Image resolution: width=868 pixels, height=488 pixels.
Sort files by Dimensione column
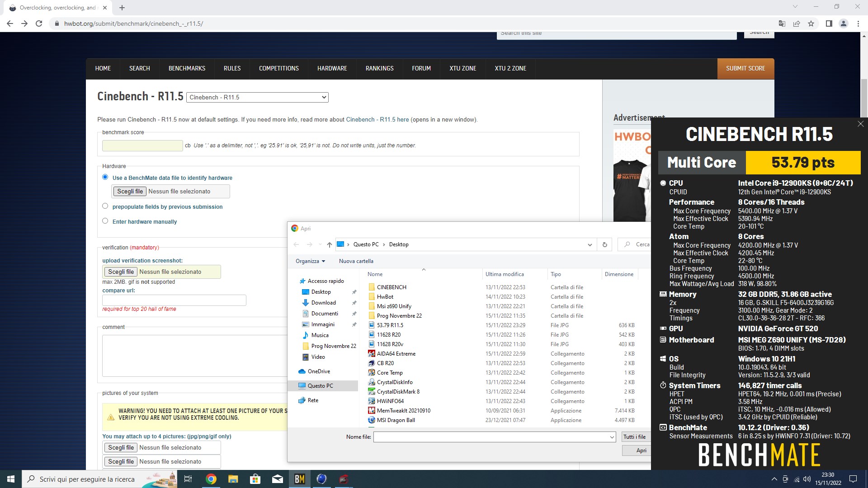click(x=619, y=274)
